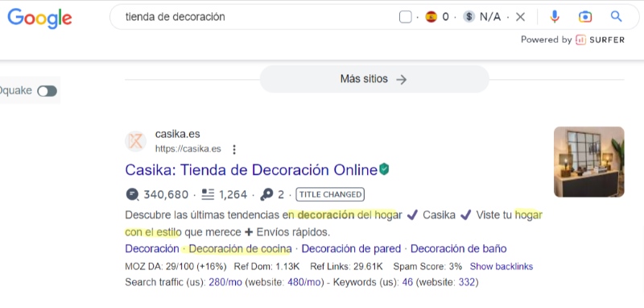Click the "MOZ DA: 29/100 (+16%)" metric
The height and width of the screenshot is (308, 644).
(175, 266)
